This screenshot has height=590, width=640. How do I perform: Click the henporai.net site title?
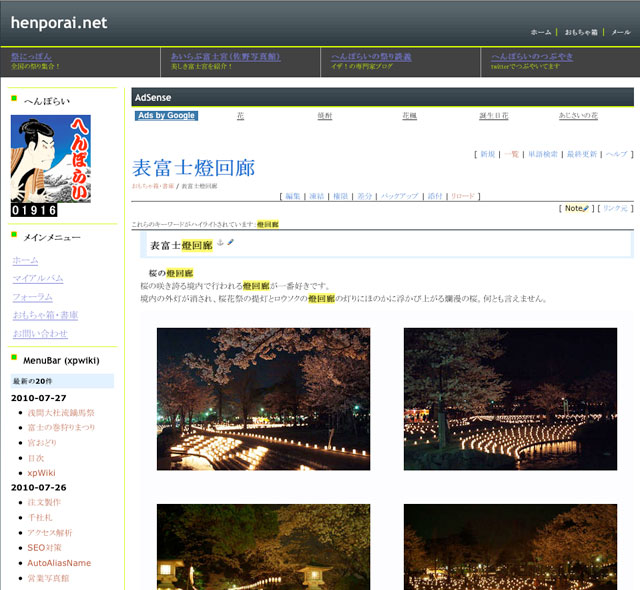(58, 22)
